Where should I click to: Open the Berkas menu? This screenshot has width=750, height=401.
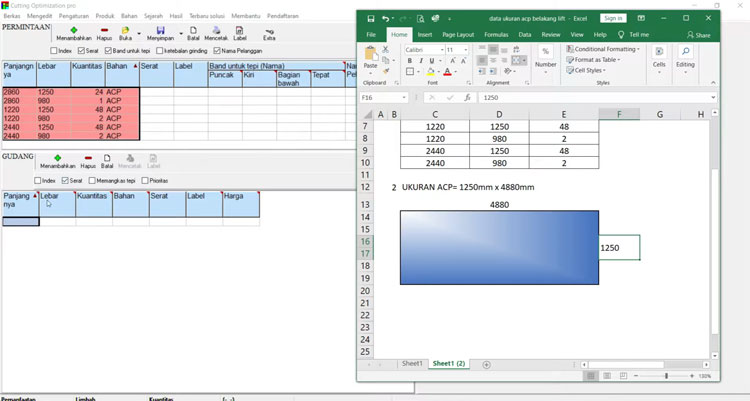click(x=12, y=16)
